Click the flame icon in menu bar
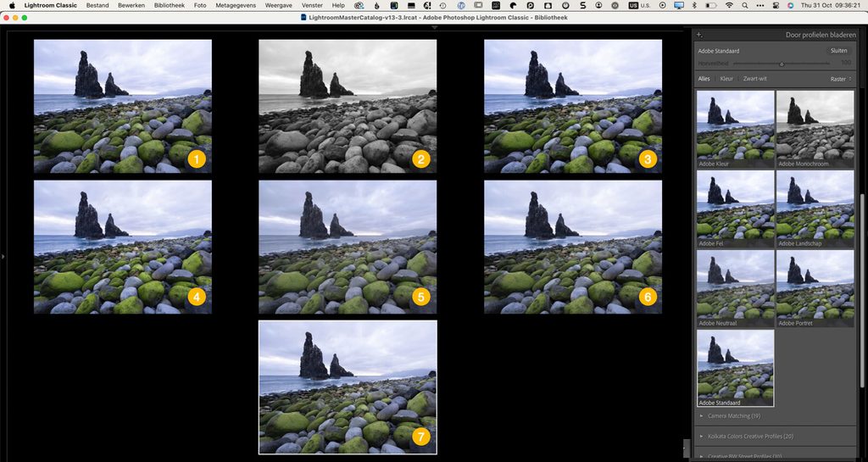Viewport: 868px width, 462px height. pyautogui.click(x=377, y=5)
